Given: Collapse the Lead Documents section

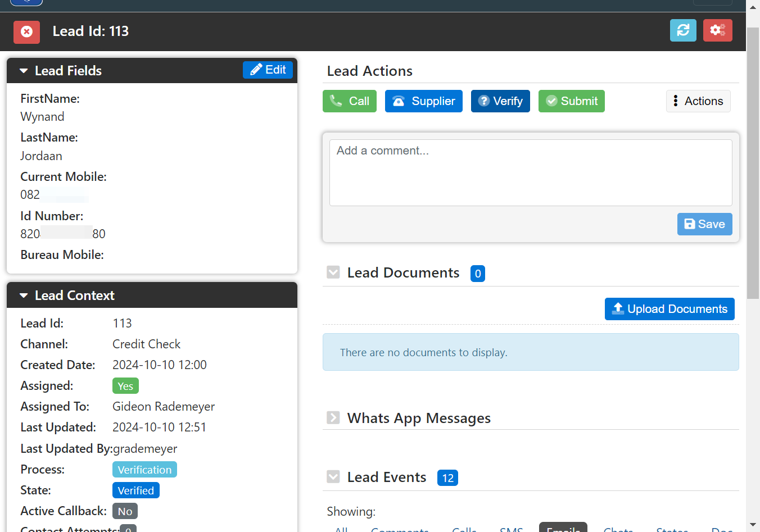Looking at the screenshot, I should 333,272.
